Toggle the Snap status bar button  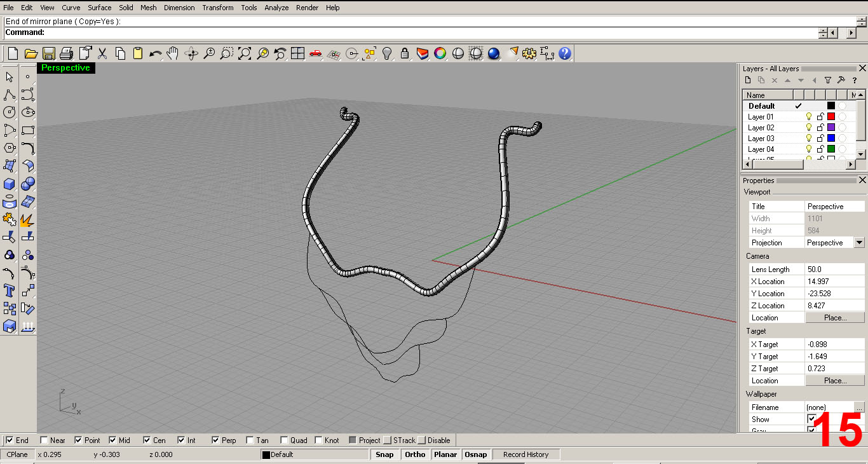(384, 454)
